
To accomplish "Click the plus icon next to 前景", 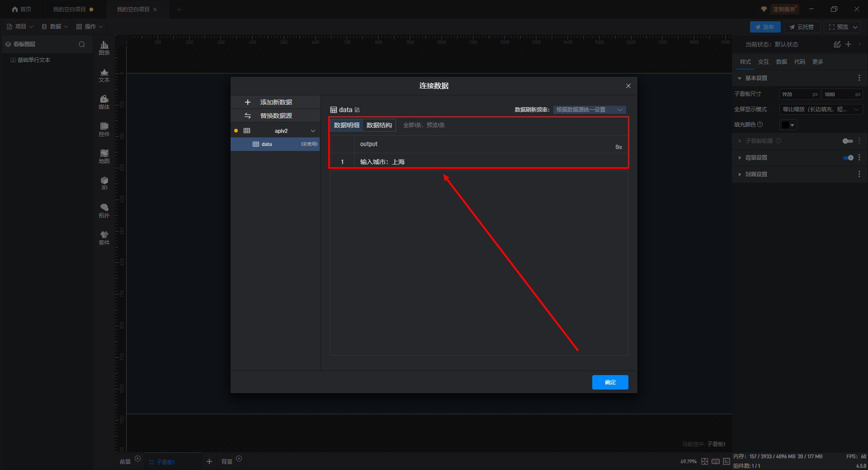I will point(138,459).
